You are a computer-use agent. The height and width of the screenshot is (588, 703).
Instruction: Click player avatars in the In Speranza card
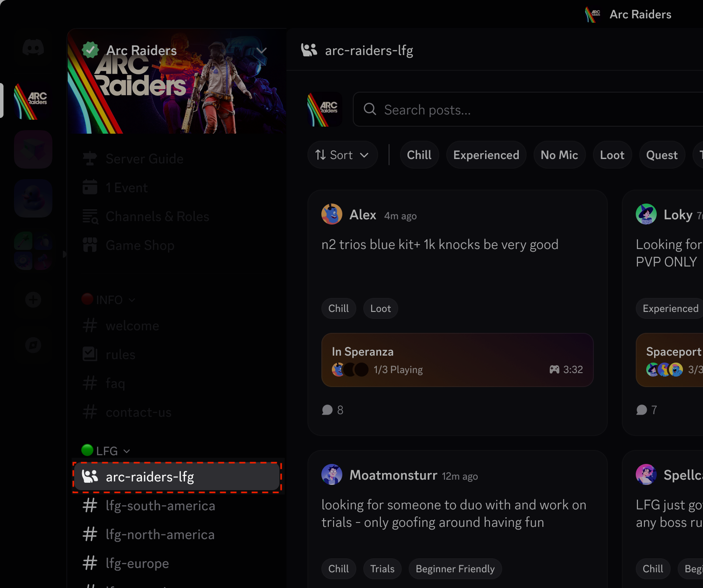point(350,370)
